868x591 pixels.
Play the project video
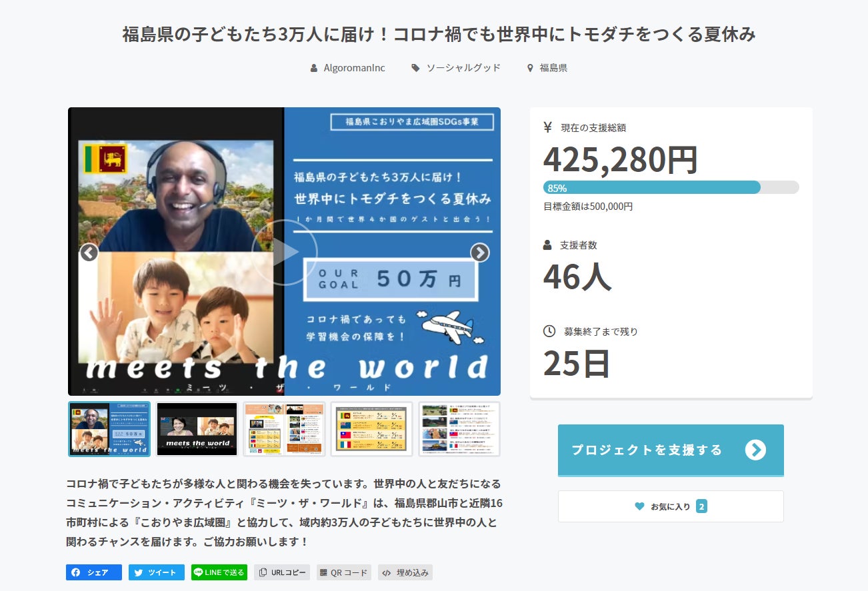[x=284, y=252]
